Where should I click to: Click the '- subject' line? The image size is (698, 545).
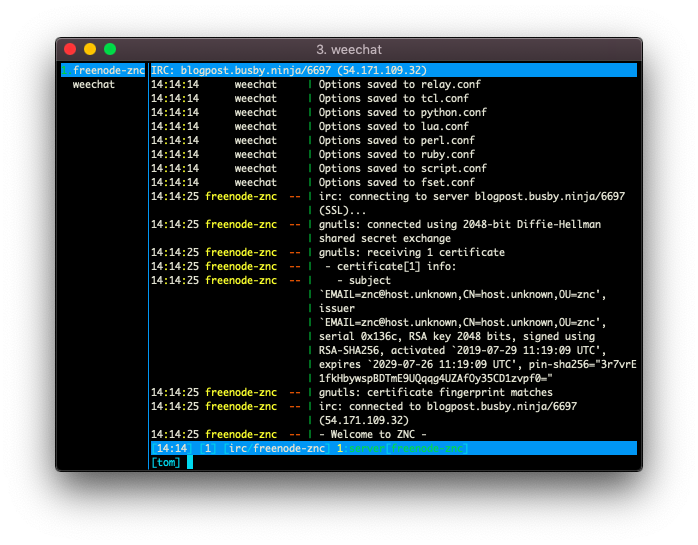[364, 281]
